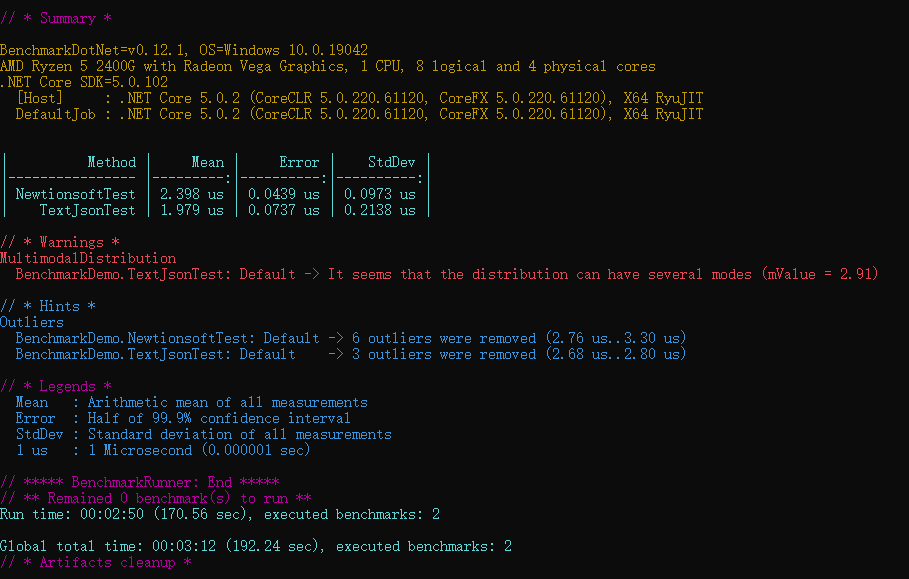Click the Method column header
909x579 pixels.
112,162
